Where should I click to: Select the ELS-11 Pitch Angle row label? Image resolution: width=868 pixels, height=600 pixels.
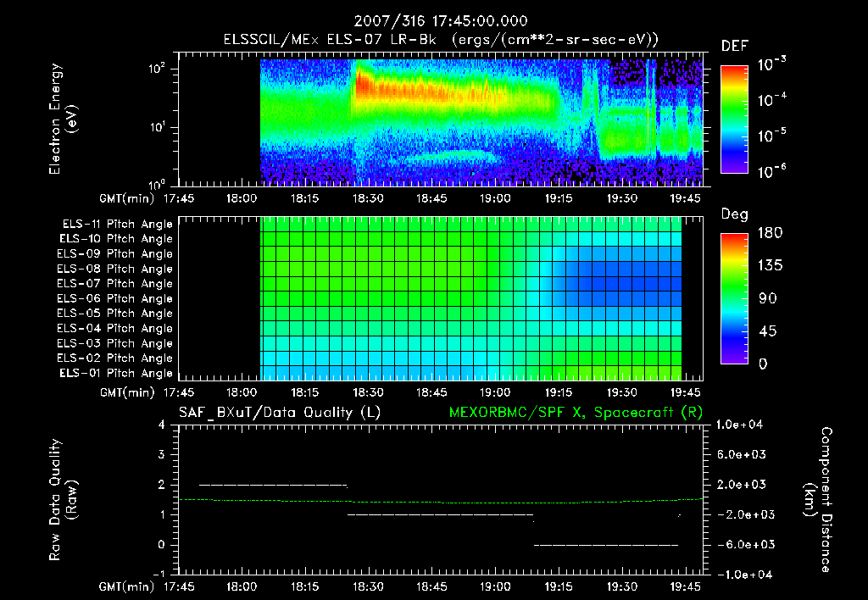117,225
